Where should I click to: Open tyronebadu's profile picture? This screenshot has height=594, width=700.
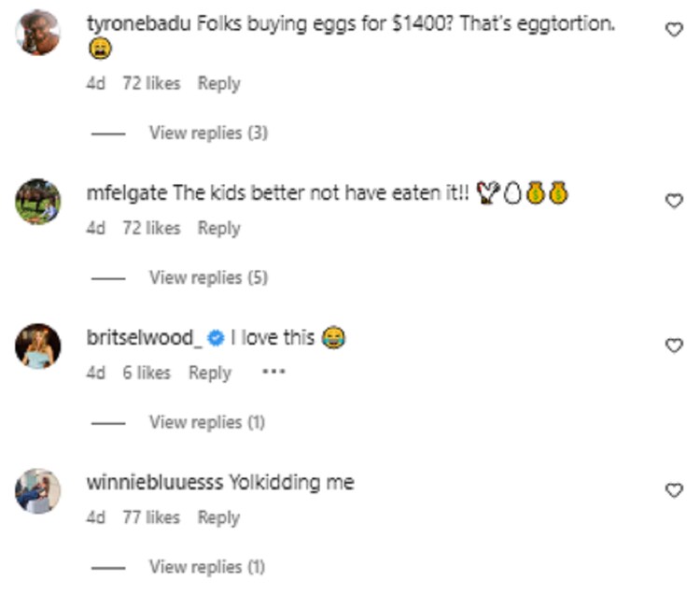(x=38, y=32)
